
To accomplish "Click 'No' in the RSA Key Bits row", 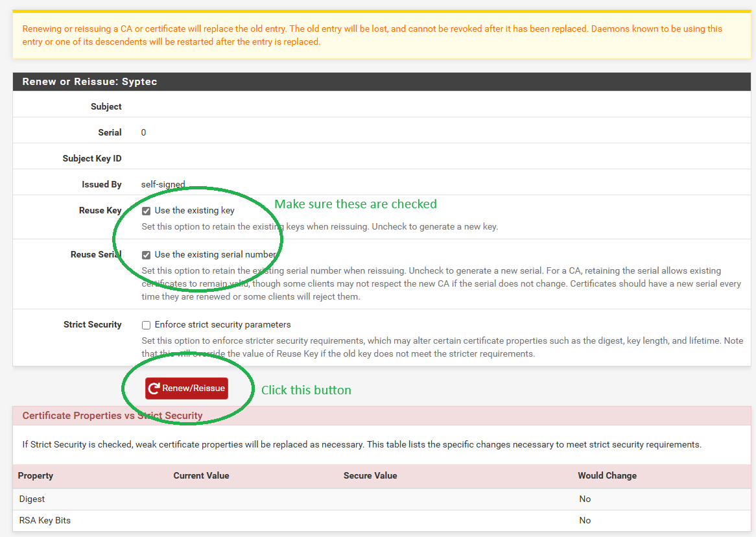I will 585,520.
